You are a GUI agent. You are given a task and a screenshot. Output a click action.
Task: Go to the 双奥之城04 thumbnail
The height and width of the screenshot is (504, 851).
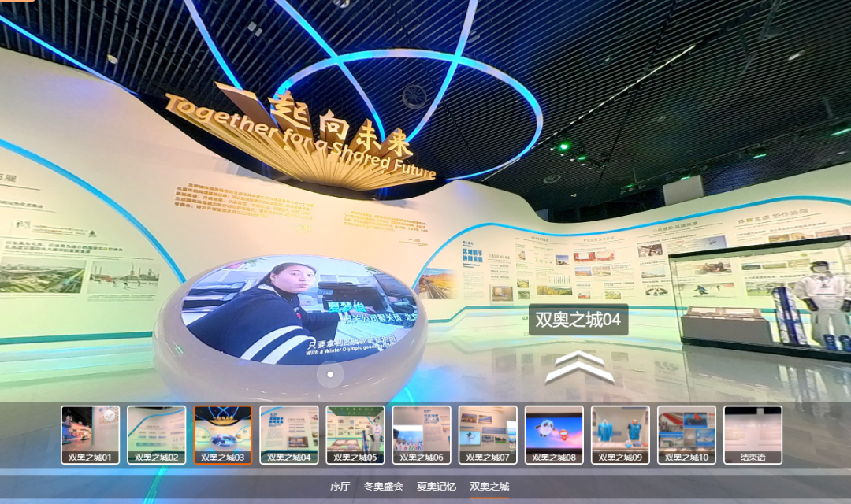(289, 434)
